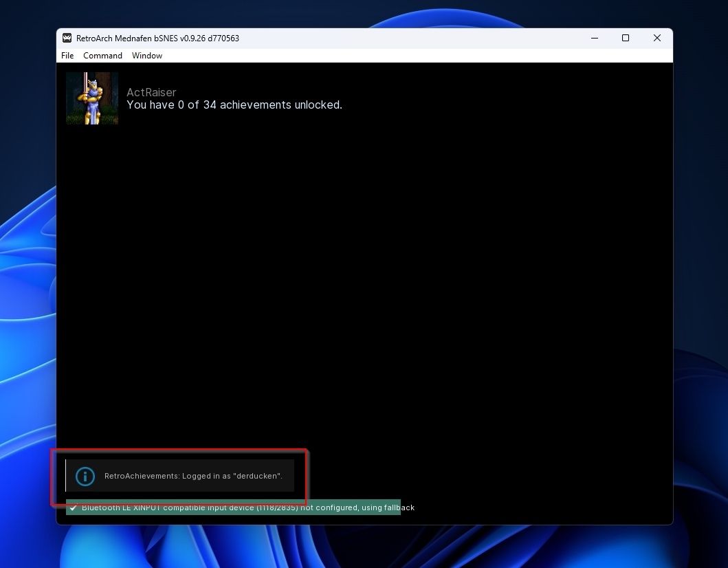Screen dimensions: 728x568
Task: Maximize the RetroArch window
Action: pos(626,38)
